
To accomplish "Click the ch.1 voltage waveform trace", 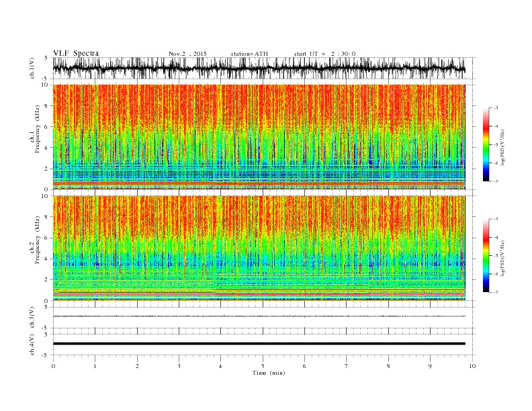I will (259, 68).
